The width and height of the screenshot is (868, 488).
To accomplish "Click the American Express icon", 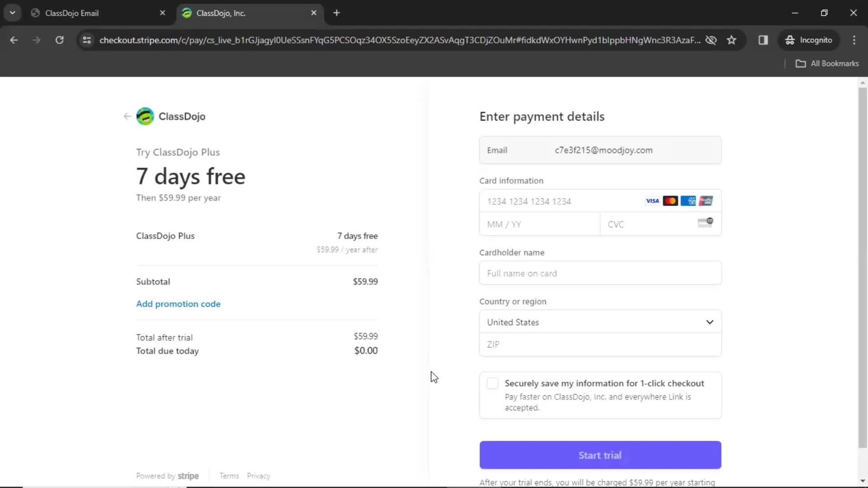I will click(688, 201).
